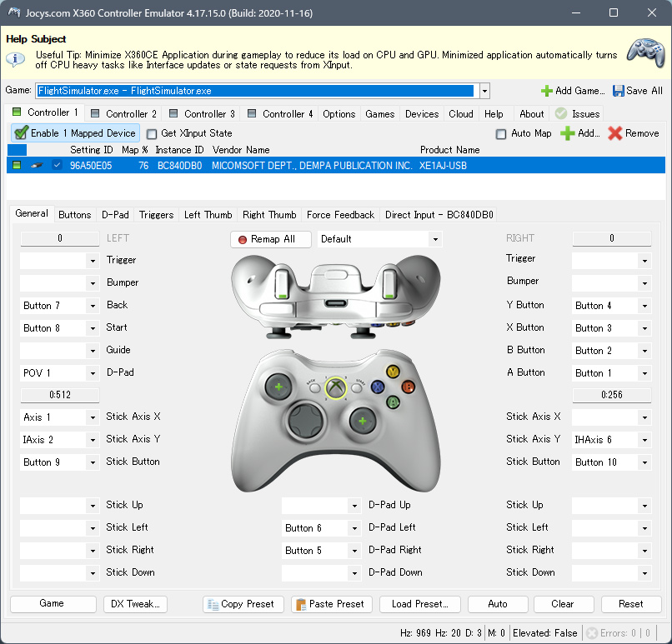
Task: Check the Get XInput State checkbox
Action: [x=152, y=134]
